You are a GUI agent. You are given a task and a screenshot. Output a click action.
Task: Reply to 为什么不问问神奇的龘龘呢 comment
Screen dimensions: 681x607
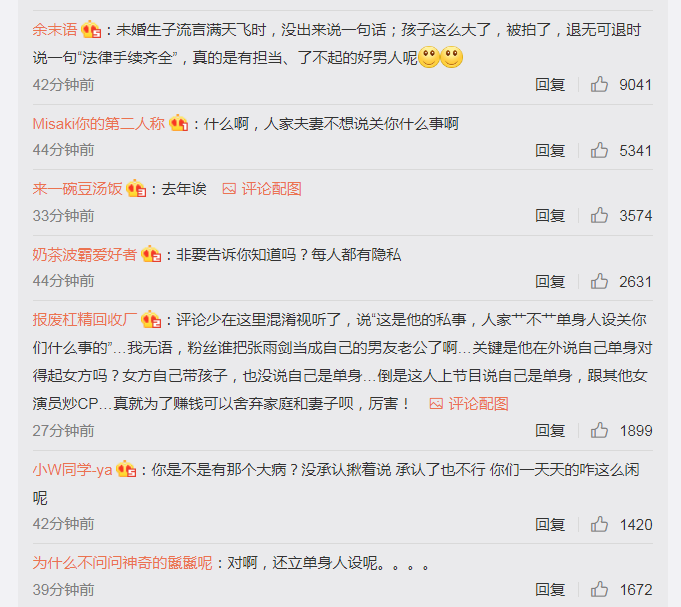click(550, 590)
